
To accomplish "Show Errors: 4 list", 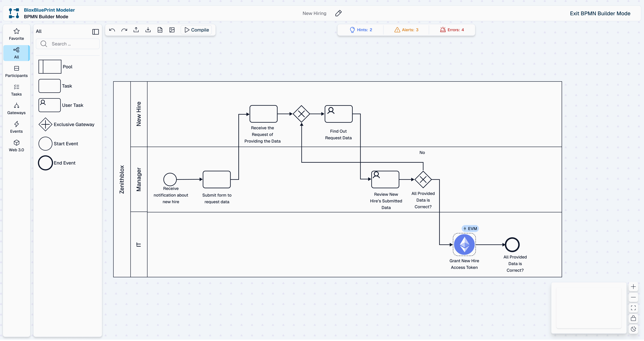I will 452,30.
